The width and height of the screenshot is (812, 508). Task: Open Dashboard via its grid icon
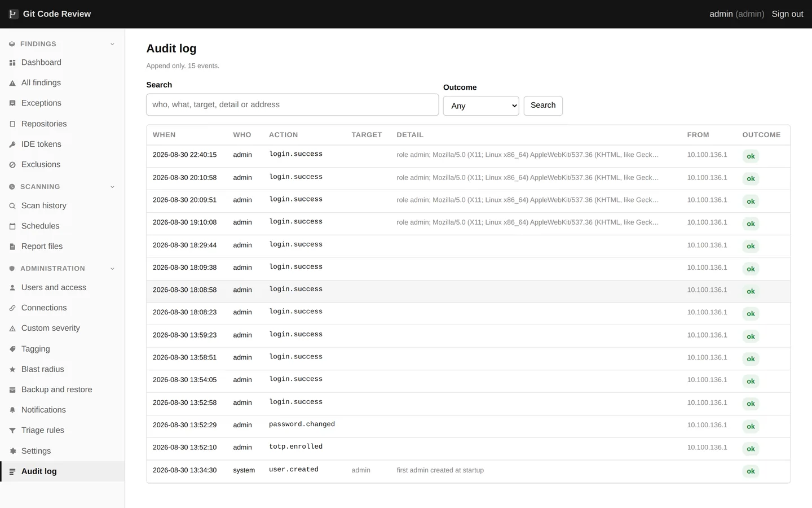(12, 63)
